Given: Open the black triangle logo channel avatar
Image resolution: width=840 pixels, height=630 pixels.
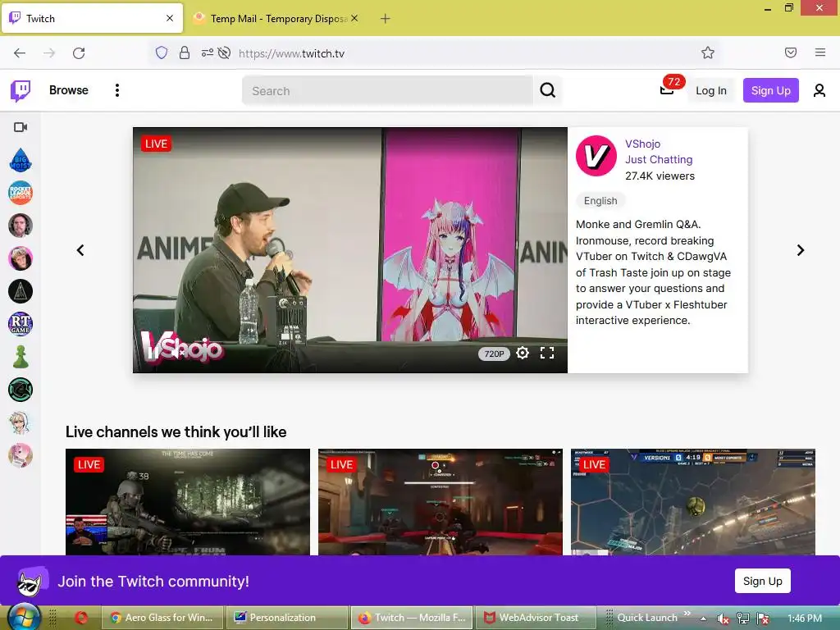Looking at the screenshot, I should (x=21, y=291).
